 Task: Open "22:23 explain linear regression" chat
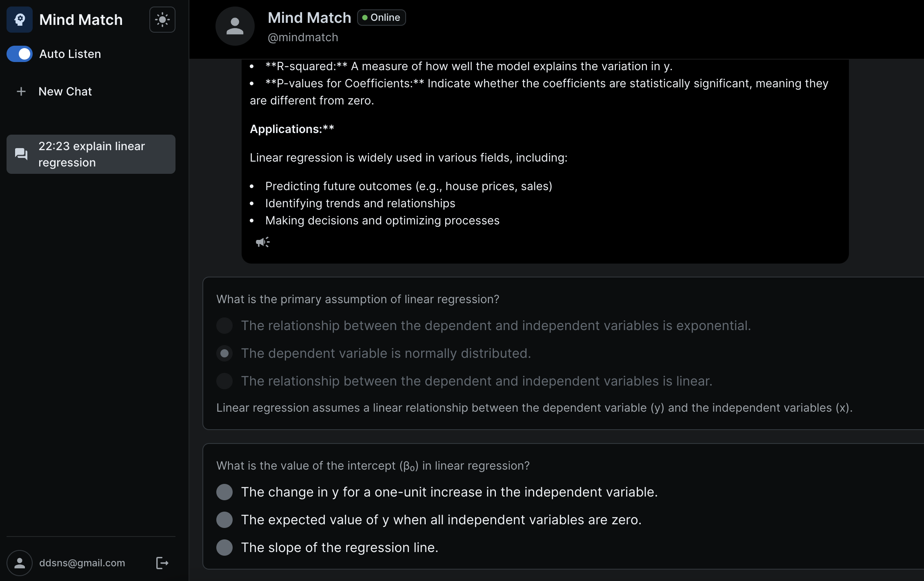tap(91, 154)
